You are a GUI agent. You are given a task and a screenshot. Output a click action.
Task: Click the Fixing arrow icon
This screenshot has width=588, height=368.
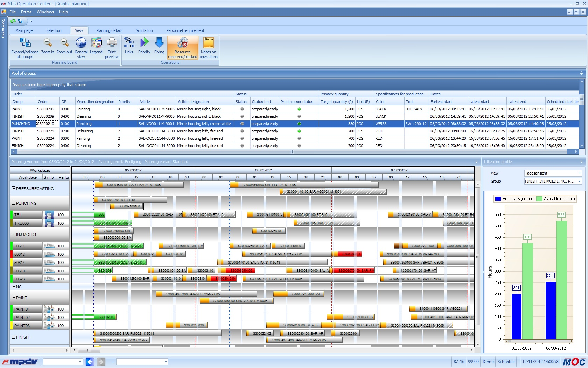(159, 43)
